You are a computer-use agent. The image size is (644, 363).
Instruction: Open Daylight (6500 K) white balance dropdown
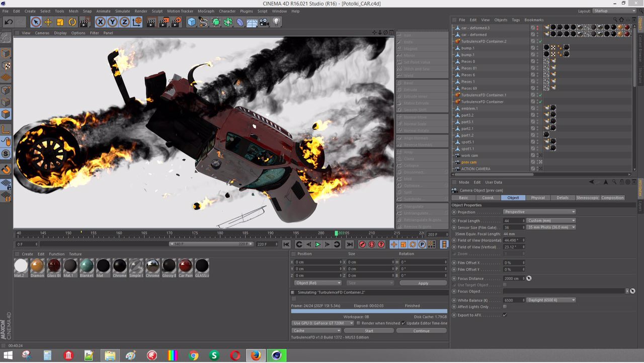click(551, 300)
